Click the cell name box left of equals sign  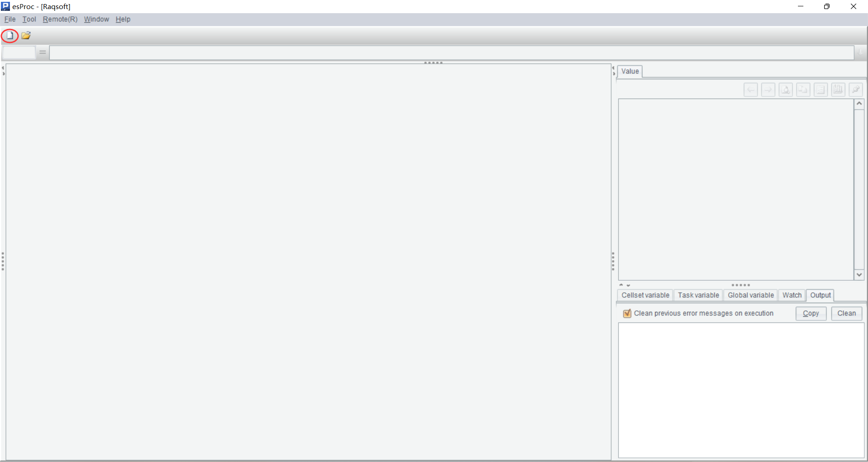coord(19,52)
